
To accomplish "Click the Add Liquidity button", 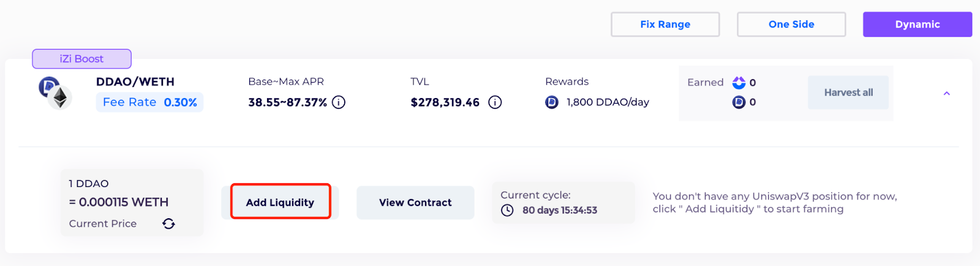I will [280, 202].
